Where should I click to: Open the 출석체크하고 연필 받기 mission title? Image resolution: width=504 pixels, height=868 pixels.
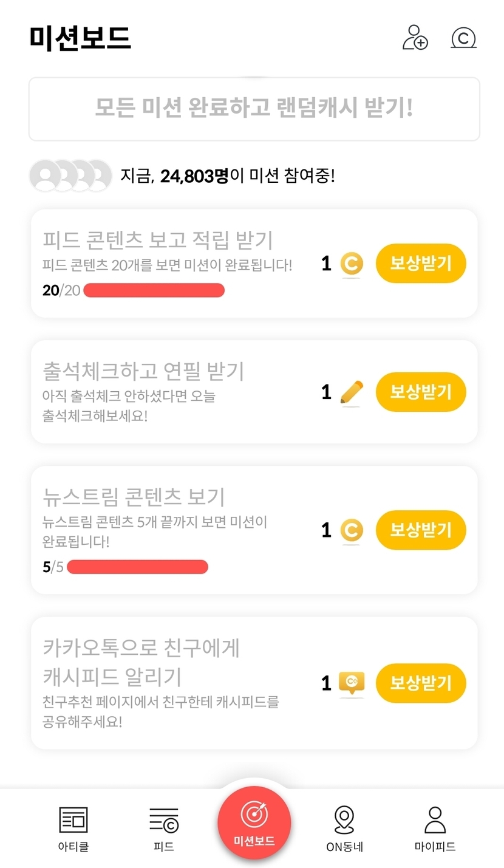(x=143, y=370)
